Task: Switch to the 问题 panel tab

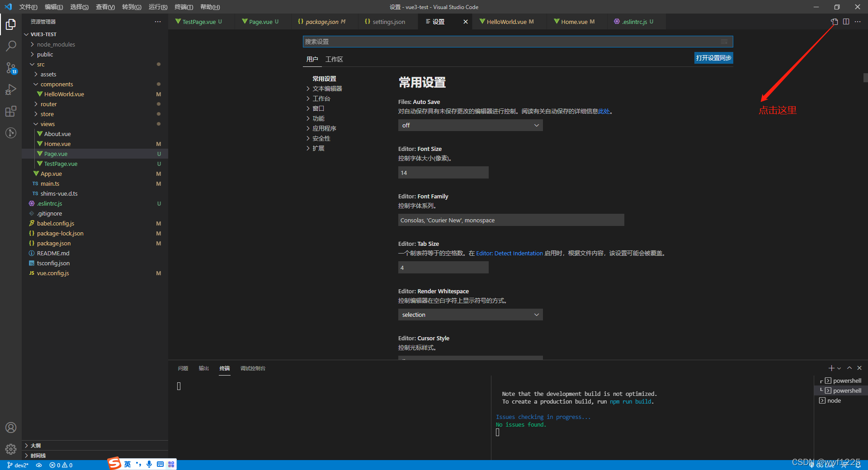Action: 183,368
